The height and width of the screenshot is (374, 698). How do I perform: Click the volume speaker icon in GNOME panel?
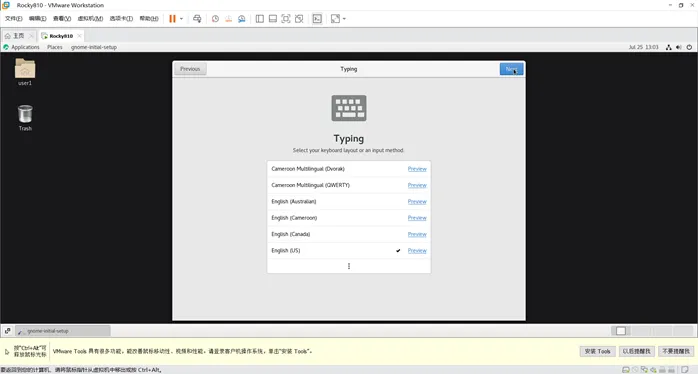point(679,47)
